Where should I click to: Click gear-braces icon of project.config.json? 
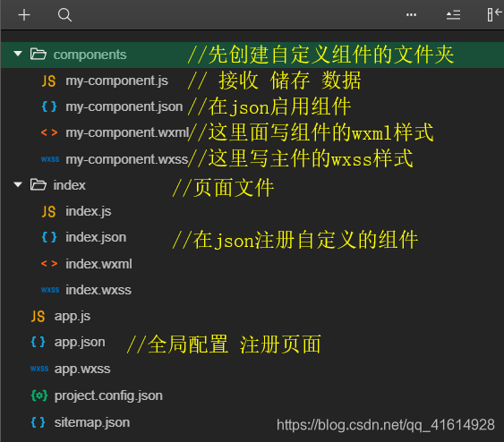pyautogui.click(x=39, y=395)
